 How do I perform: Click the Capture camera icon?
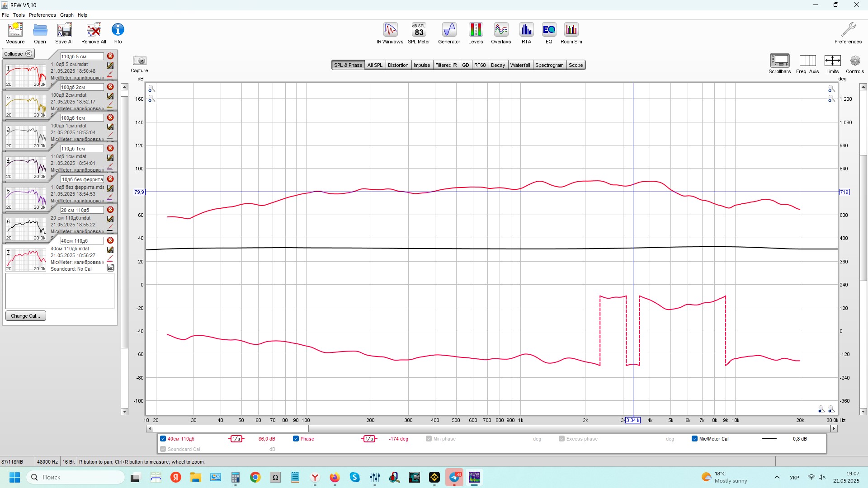[139, 61]
